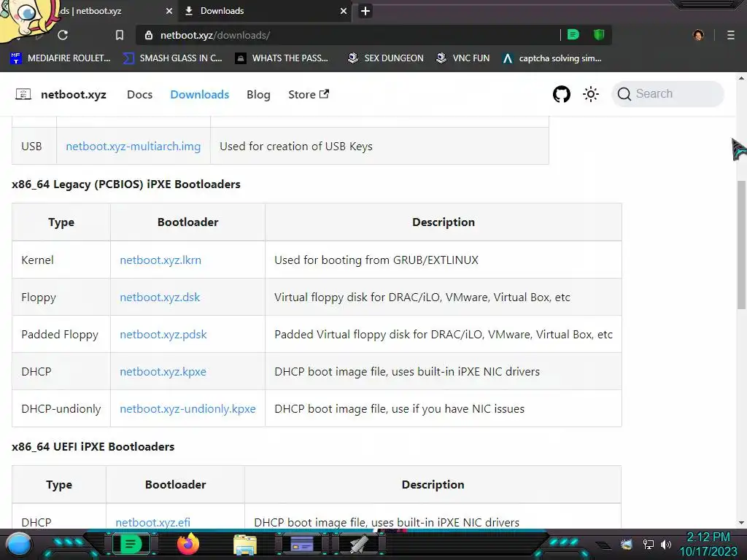747x560 pixels.
Task: Open the Start orb on taskbar
Action: pyautogui.click(x=19, y=544)
